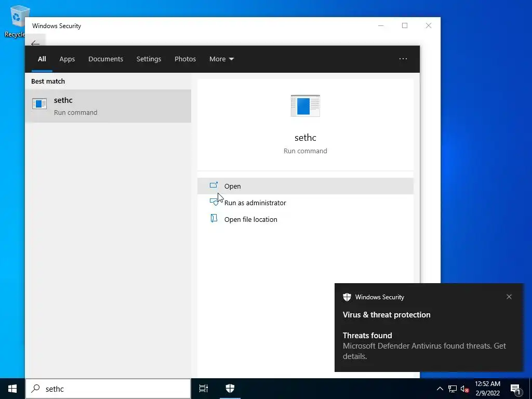
Task: Switch to the Photos search tab
Action: [185, 59]
